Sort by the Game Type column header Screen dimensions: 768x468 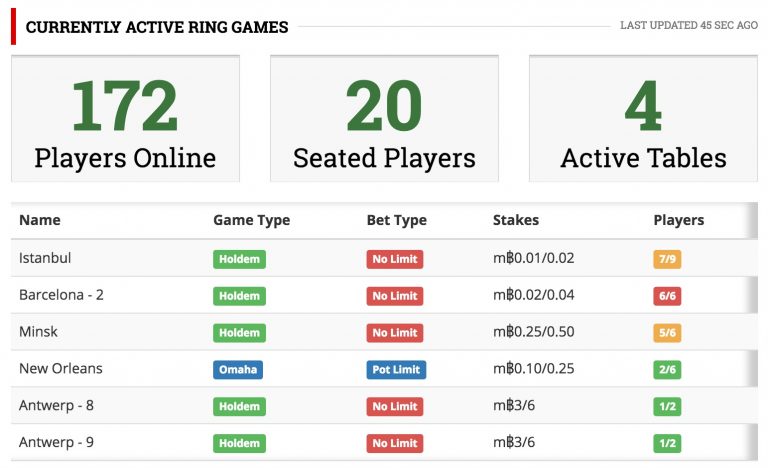pos(251,220)
